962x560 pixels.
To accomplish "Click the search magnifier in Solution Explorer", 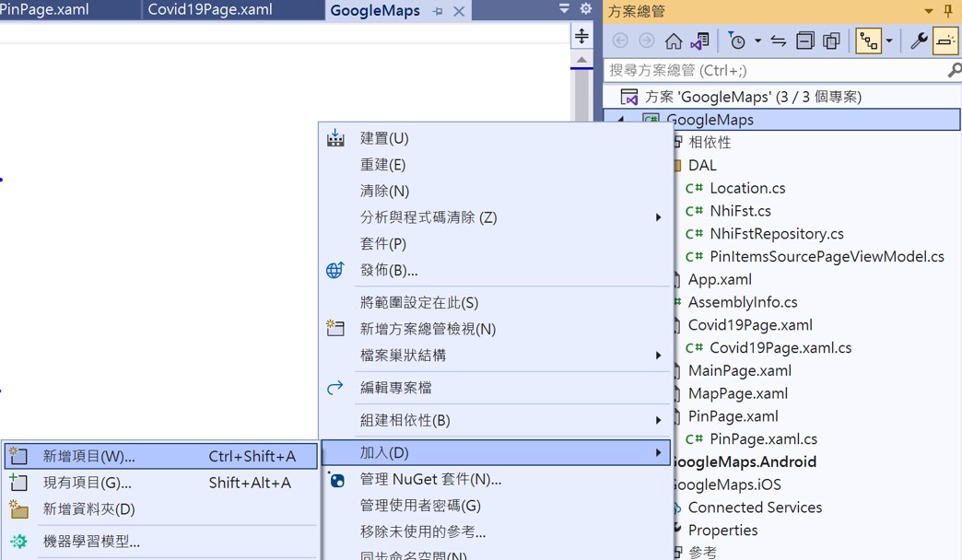I will coord(955,71).
